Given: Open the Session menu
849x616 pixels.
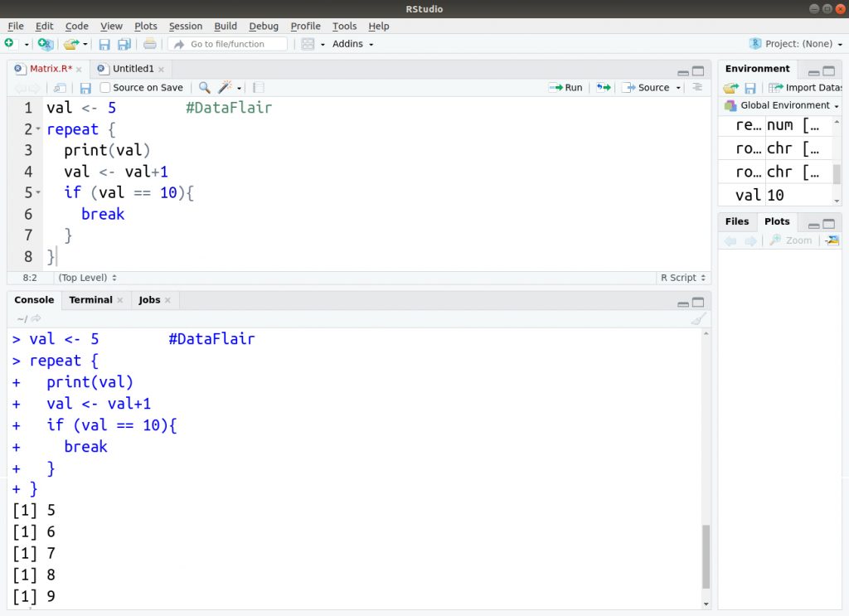Looking at the screenshot, I should tap(185, 26).
